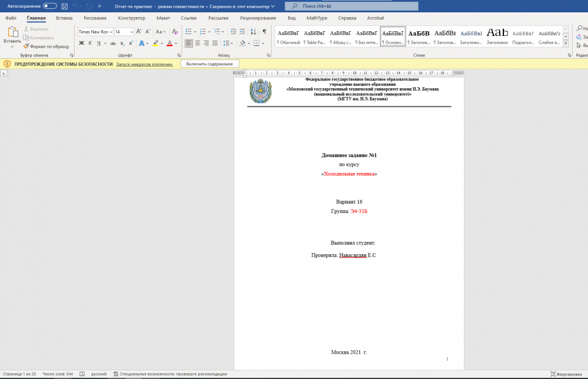Click the Cut (Вырезать) scissors icon

click(x=26, y=29)
